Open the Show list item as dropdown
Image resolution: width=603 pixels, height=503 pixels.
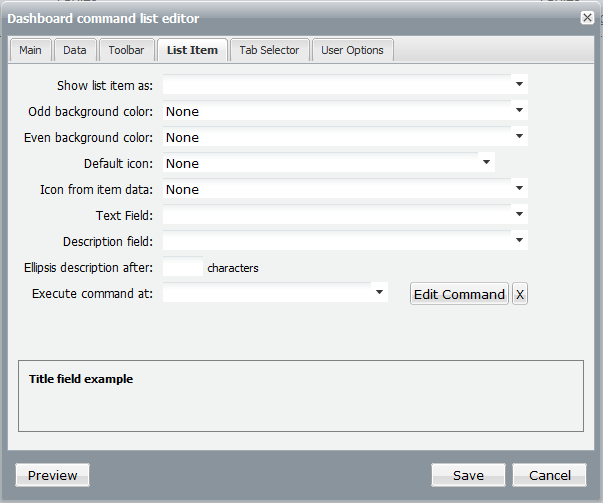click(519, 84)
